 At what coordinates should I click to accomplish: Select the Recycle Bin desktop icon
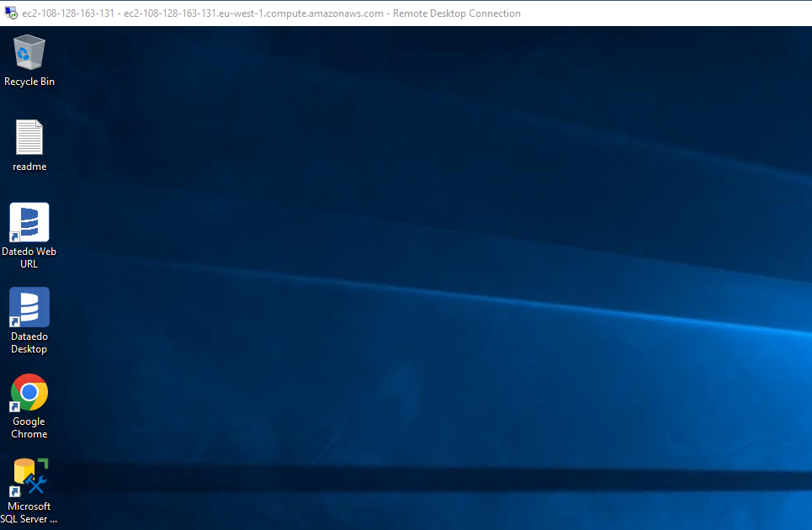click(x=29, y=53)
